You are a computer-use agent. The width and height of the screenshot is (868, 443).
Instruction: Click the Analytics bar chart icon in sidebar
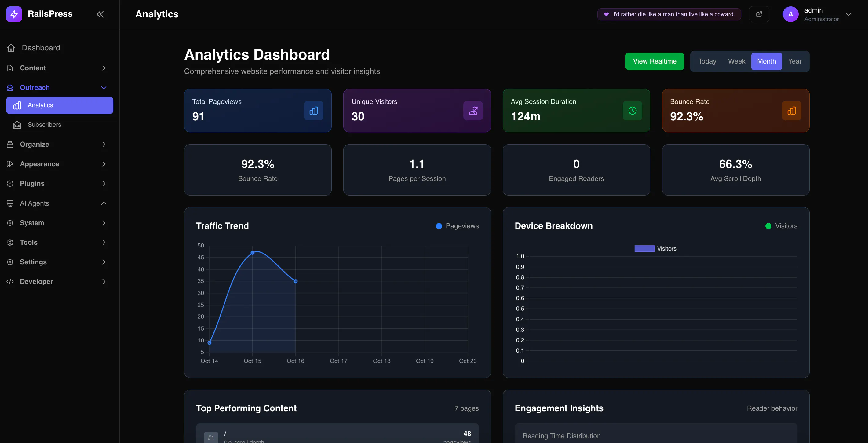click(17, 105)
